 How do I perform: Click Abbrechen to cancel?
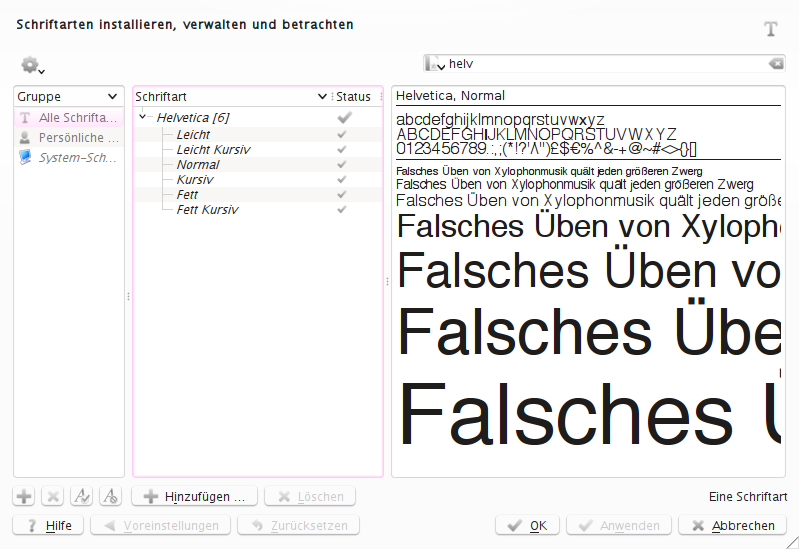(x=732, y=526)
